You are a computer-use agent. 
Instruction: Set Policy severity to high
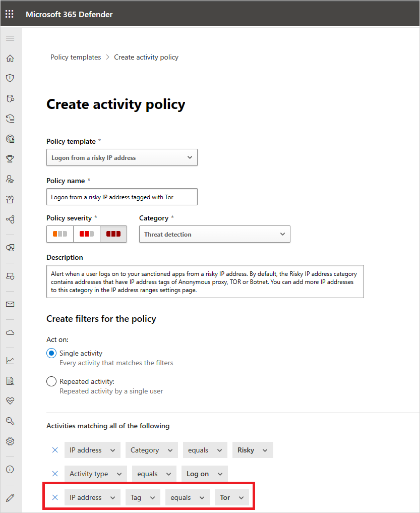(x=113, y=234)
